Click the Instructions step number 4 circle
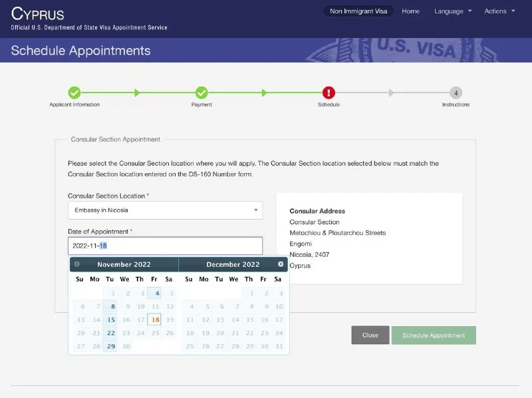Screen dimensions: 532x398 click(456, 93)
